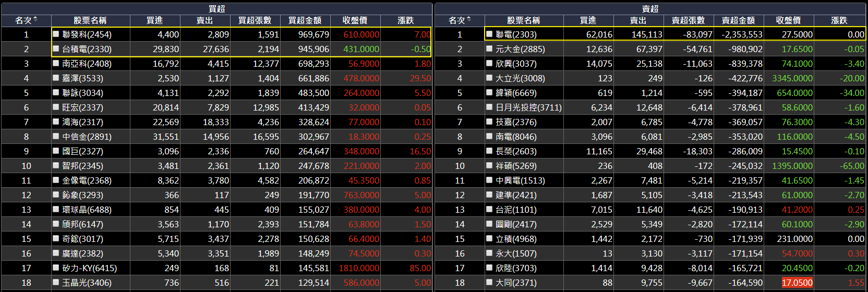Viewport: 868px width, 292px height.
Task: Tick the checkbox for 台泥(1101)
Action: click(489, 209)
